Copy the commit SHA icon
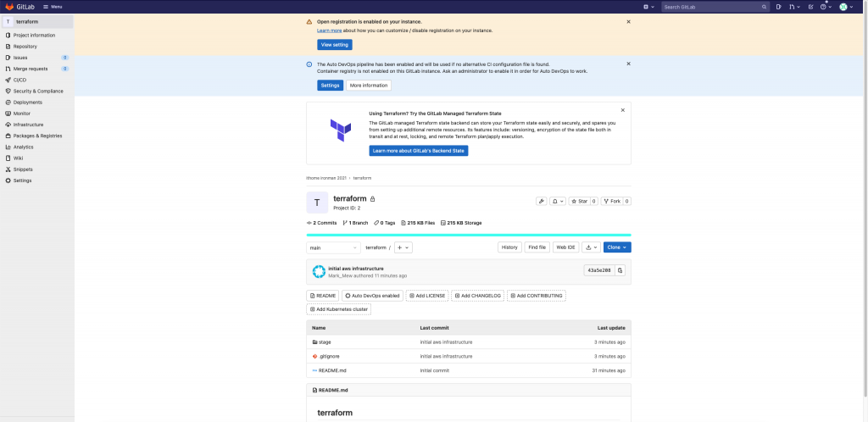The width and height of the screenshot is (868, 422). 620,270
